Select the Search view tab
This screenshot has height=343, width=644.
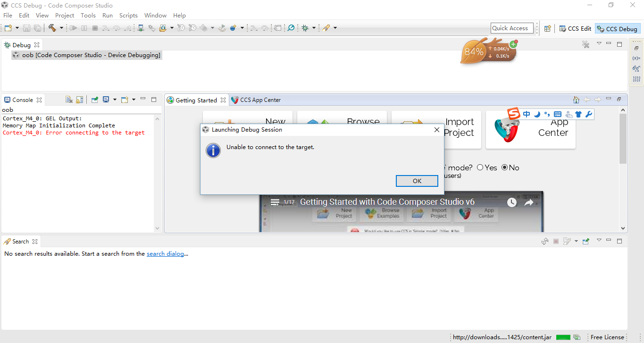click(21, 242)
